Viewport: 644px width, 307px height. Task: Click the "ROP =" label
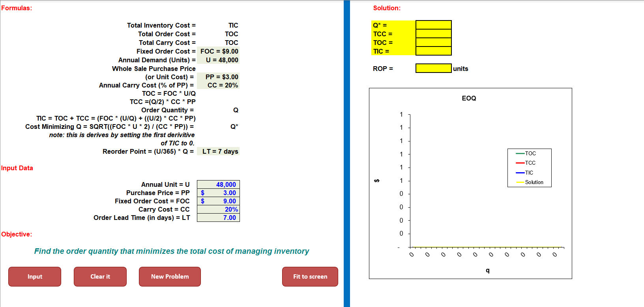(383, 69)
